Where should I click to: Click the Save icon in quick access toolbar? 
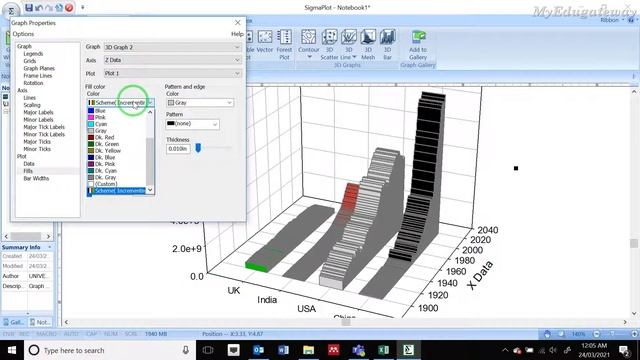(29, 7)
